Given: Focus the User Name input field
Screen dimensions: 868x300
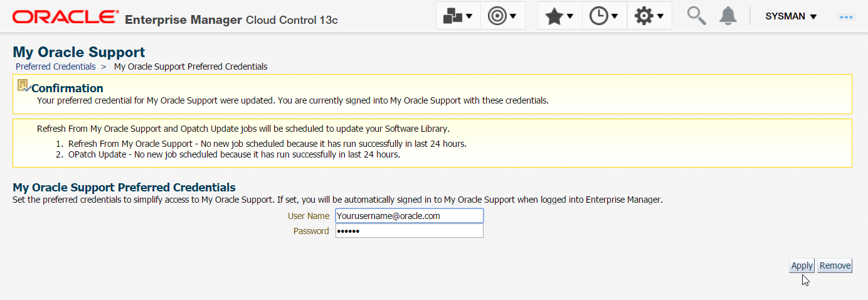Looking at the screenshot, I should pos(410,215).
